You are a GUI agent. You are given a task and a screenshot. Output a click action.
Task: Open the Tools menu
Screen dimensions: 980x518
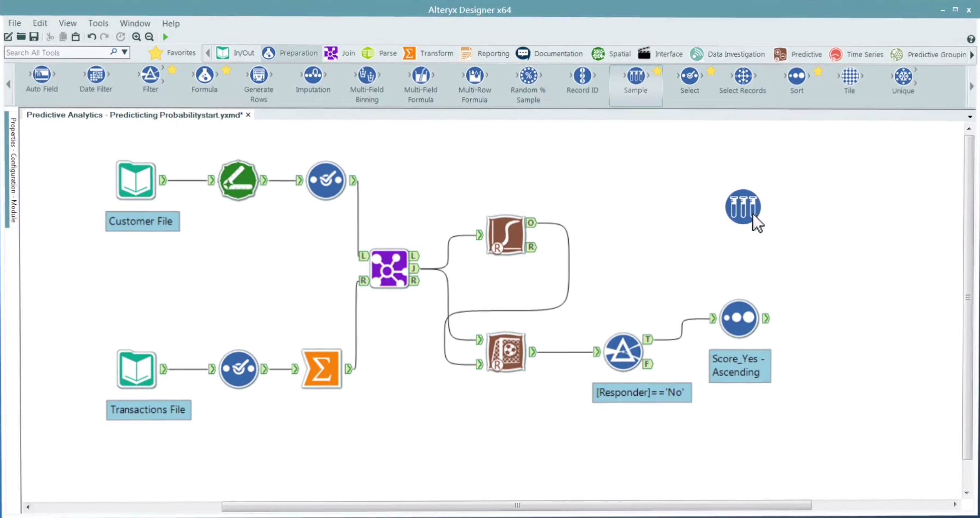pyautogui.click(x=98, y=23)
